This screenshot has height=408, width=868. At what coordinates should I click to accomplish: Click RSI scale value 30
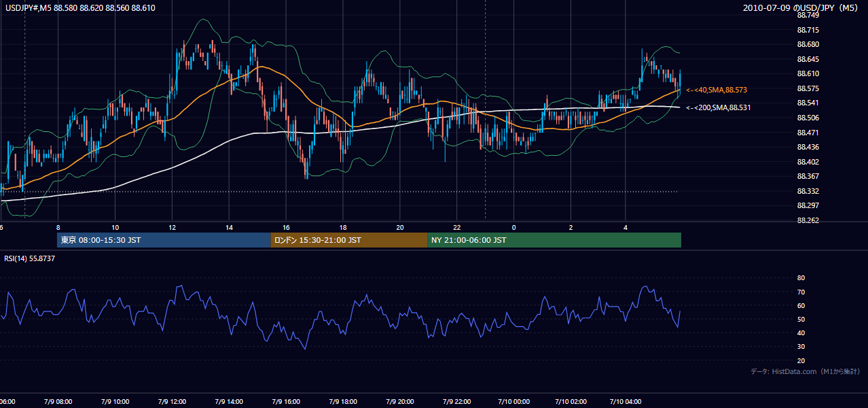click(801, 347)
